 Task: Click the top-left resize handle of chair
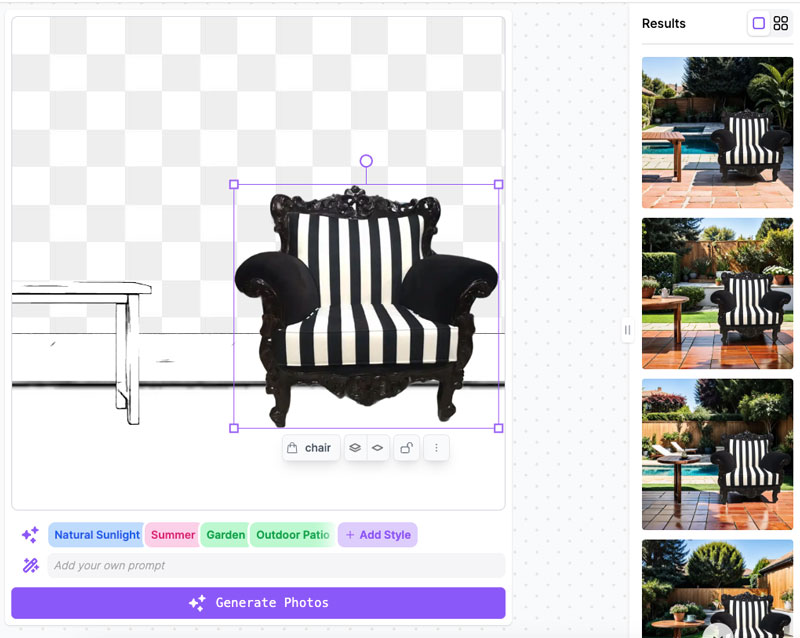234,184
